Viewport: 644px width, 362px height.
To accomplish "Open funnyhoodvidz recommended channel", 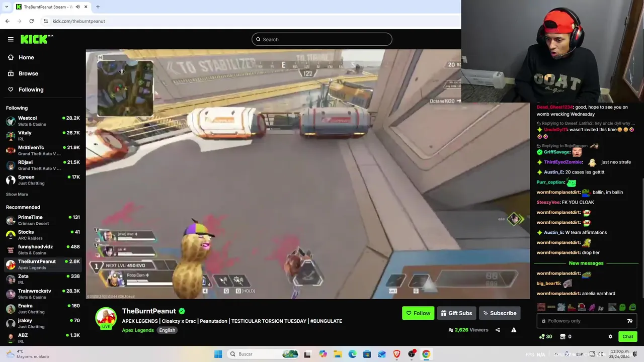I will (43, 249).
